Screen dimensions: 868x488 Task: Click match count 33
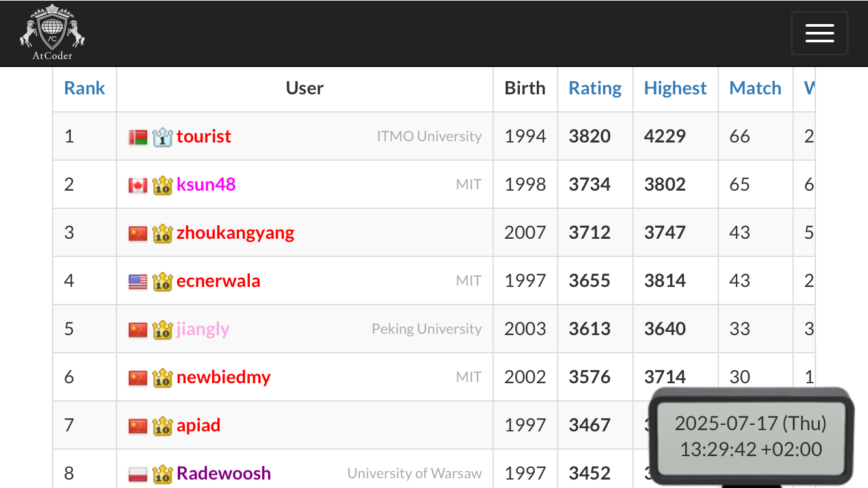(x=740, y=329)
